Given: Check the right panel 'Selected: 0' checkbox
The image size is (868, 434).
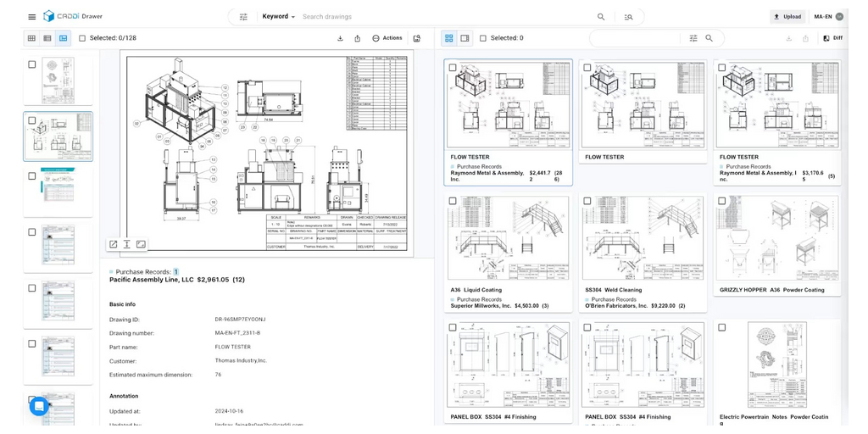Looking at the screenshot, I should tap(483, 38).
